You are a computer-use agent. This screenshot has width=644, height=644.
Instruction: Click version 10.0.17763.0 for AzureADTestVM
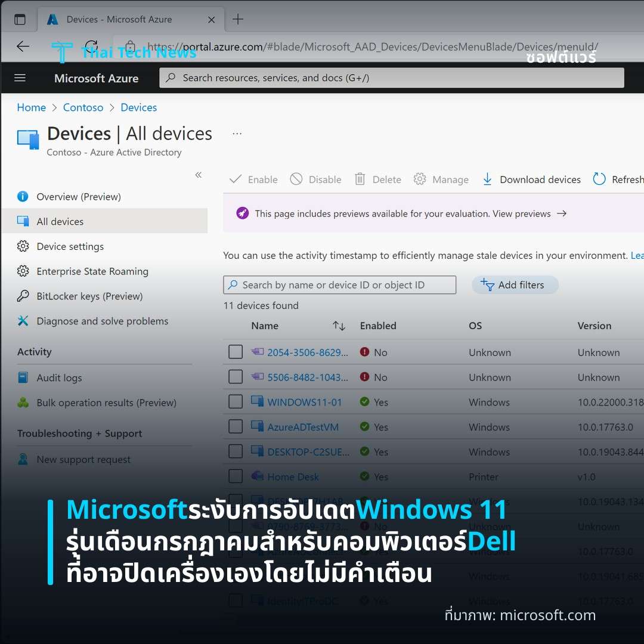pyautogui.click(x=605, y=427)
